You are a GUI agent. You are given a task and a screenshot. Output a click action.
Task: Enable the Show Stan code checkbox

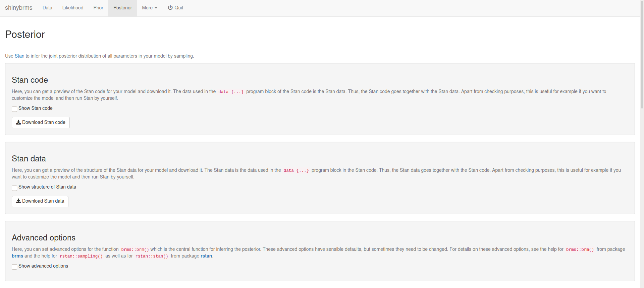14,109
